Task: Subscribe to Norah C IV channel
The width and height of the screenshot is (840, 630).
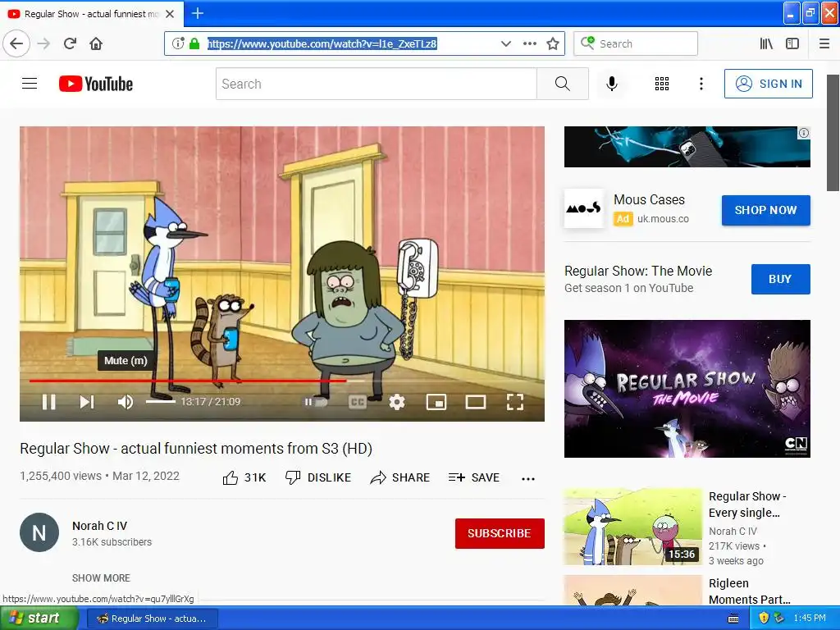Action: coord(500,533)
